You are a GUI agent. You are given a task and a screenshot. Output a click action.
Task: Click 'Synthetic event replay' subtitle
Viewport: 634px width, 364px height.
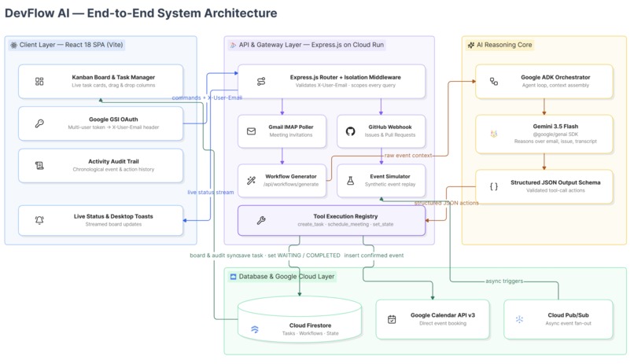(390, 184)
